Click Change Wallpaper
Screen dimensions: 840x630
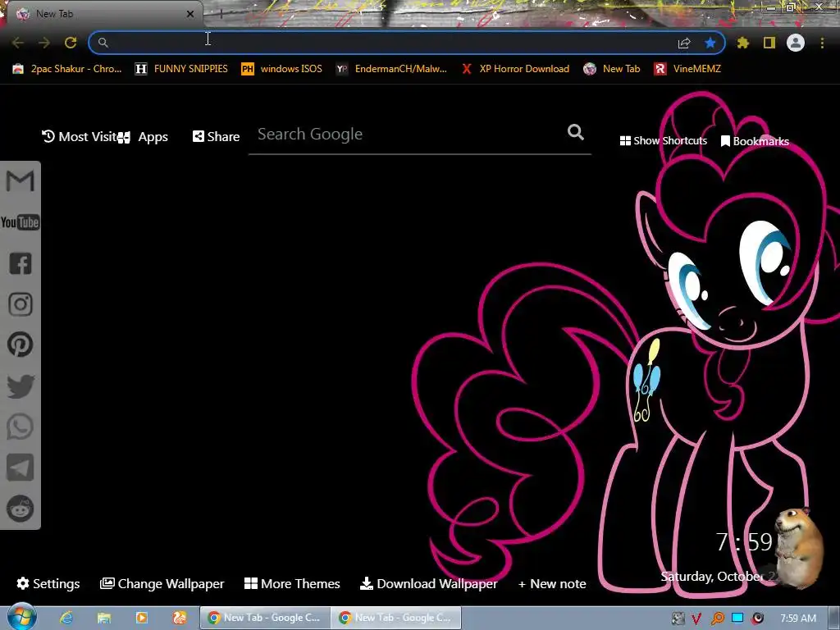(x=162, y=583)
